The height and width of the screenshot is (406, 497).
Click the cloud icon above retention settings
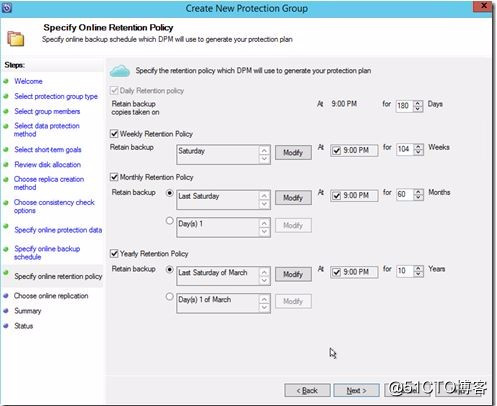tap(120, 71)
